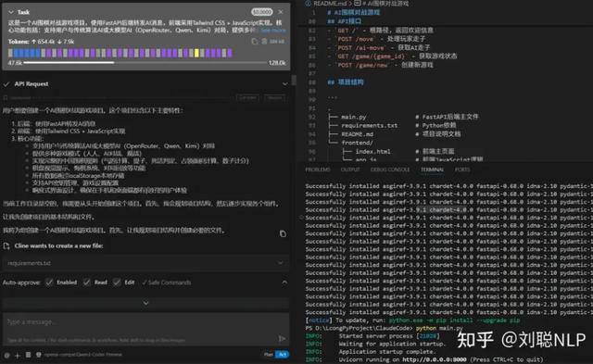Viewport: 593px width, 364px height.
Task: Switch to the OUTPUT panel tab
Action: point(350,169)
